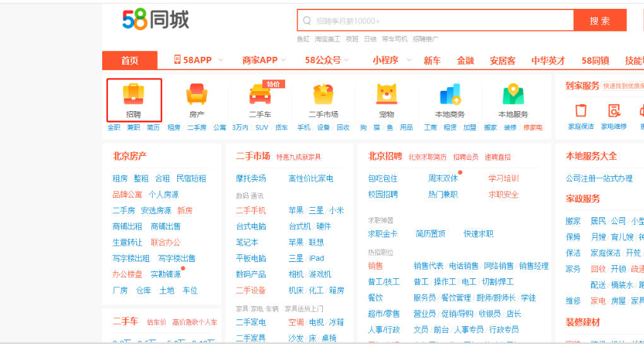Click into the search input field
644x344 pixels.
pyautogui.click(x=435, y=21)
